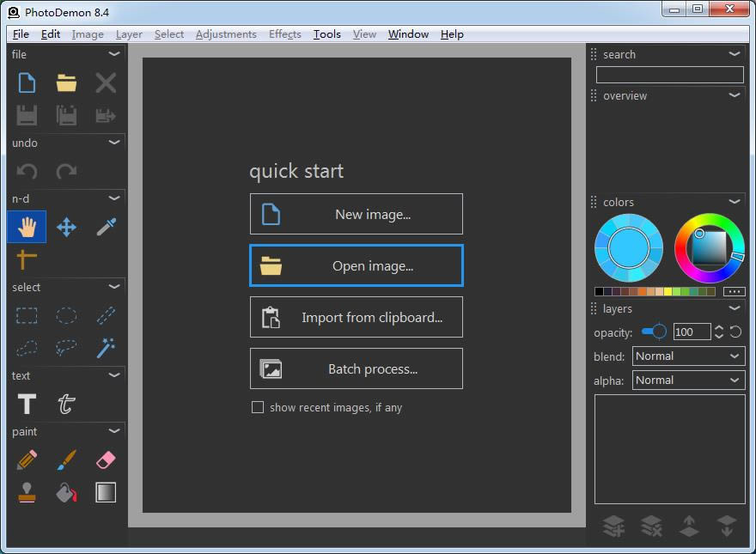Screen dimensions: 756x554
Task: Click the New image quick start button
Action: pyautogui.click(x=357, y=214)
